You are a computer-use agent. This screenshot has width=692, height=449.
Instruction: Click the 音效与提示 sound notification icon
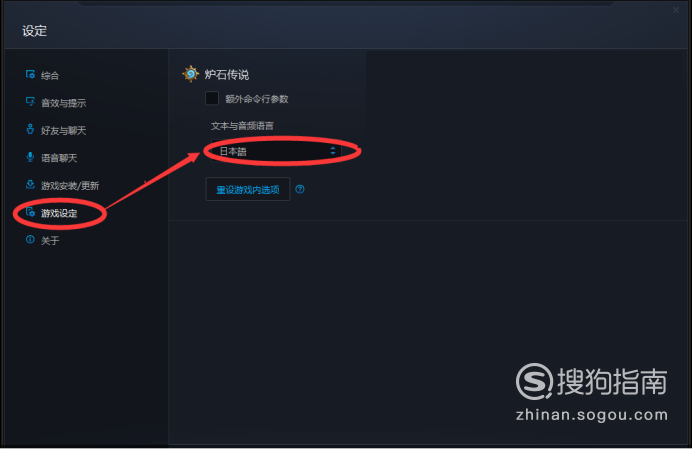[30, 102]
